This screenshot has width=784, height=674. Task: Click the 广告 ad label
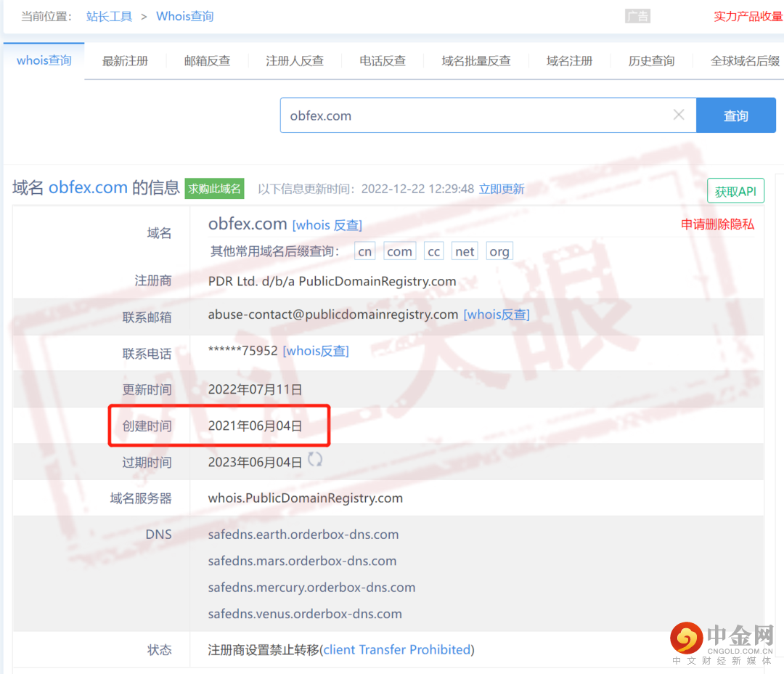point(637,17)
